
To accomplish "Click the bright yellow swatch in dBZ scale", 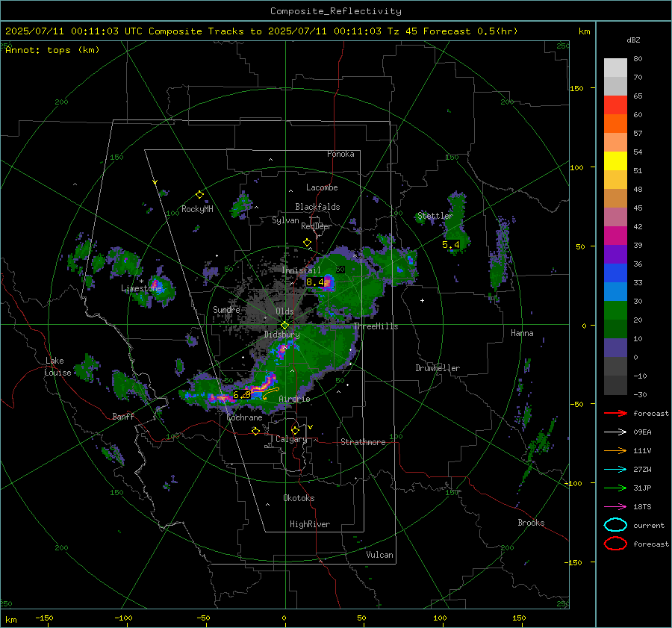I will pos(615,161).
